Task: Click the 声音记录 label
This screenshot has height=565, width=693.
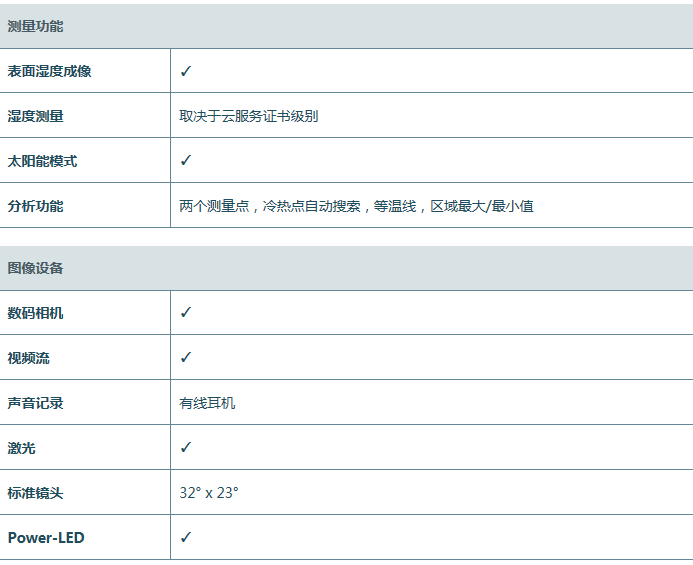Action: click(x=35, y=403)
